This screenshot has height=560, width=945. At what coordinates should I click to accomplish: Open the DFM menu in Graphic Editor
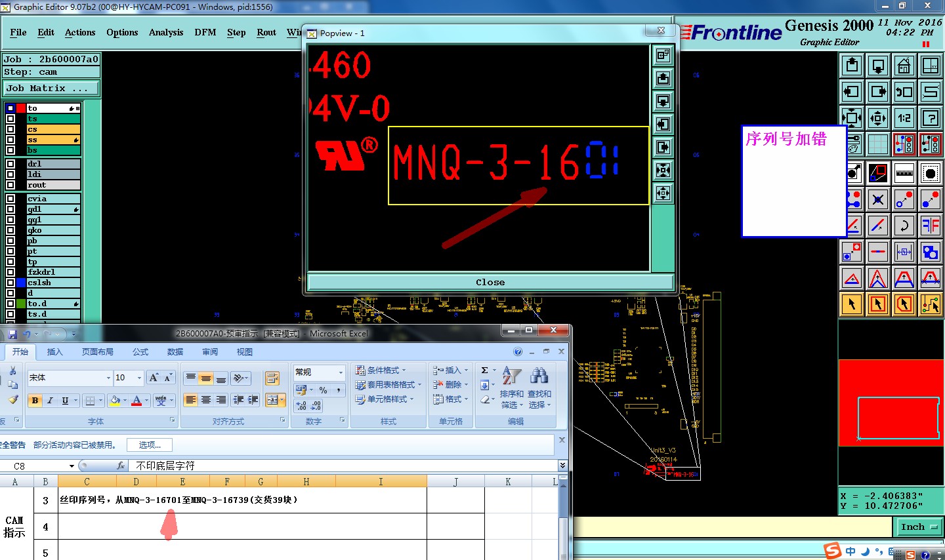coord(205,32)
